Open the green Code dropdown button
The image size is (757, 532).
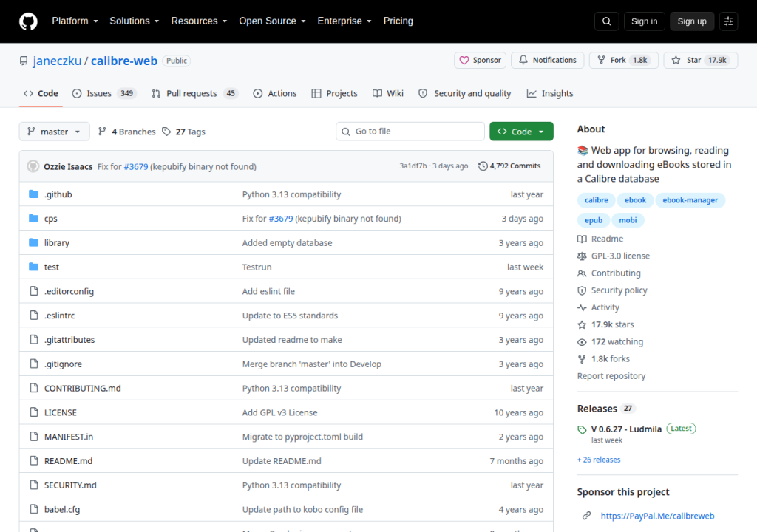pos(521,132)
